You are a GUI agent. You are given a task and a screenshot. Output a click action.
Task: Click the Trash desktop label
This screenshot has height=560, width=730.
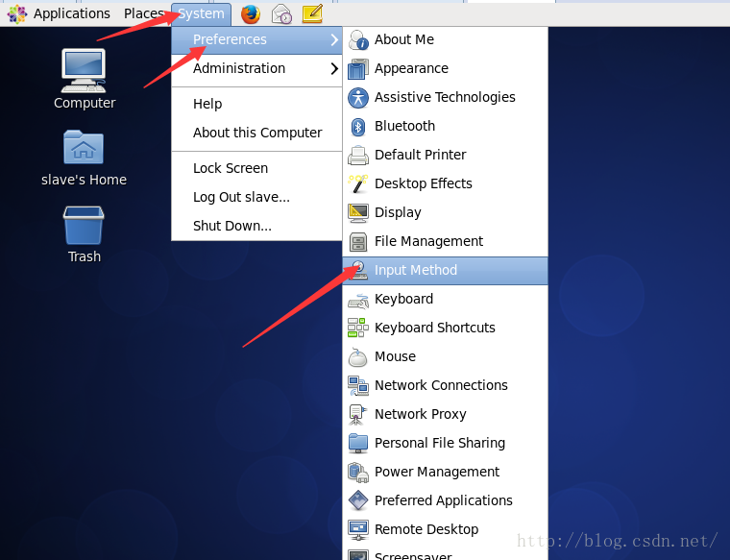coord(85,256)
